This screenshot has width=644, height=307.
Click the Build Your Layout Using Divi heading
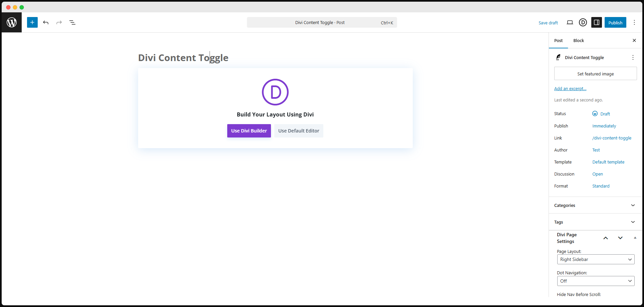coord(275,114)
